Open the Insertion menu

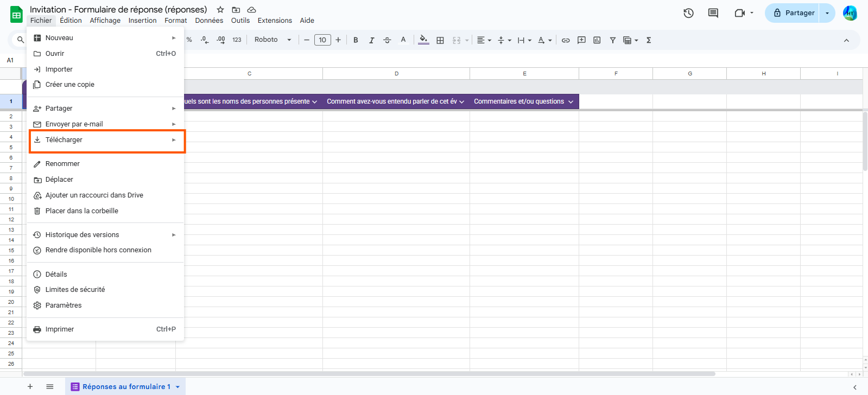coord(143,21)
